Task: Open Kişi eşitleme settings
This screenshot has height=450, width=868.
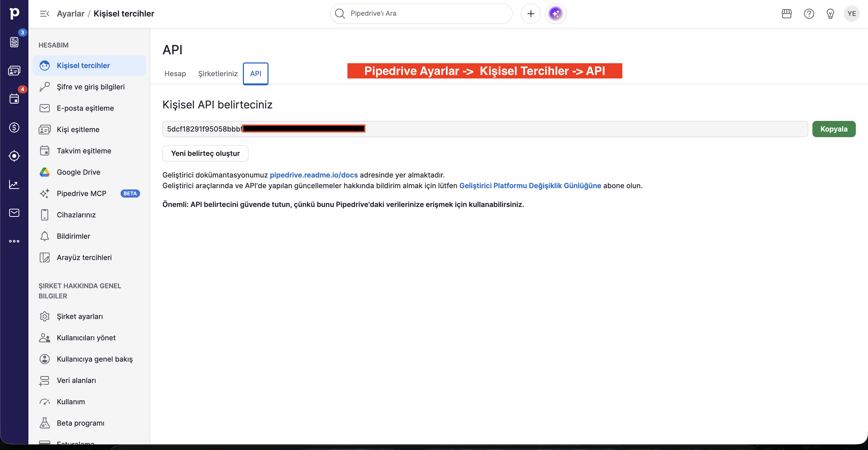Action: (x=89, y=130)
